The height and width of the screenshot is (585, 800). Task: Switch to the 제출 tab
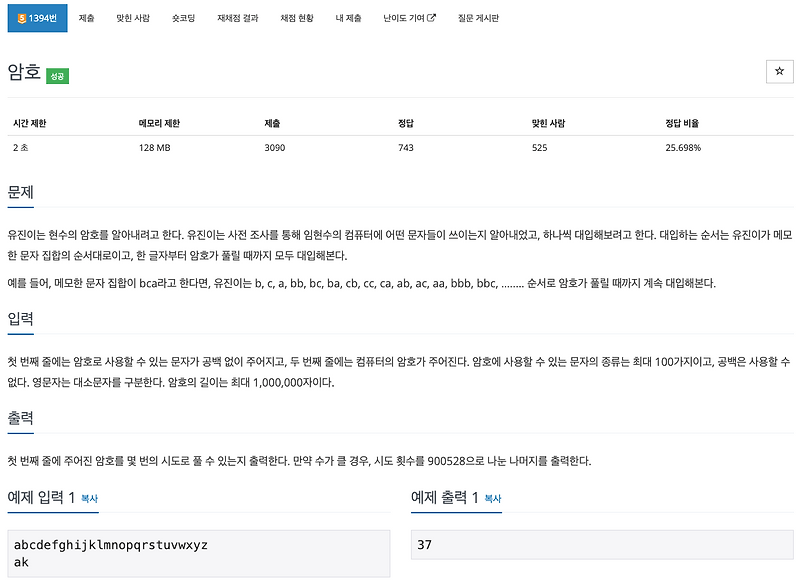[87, 18]
